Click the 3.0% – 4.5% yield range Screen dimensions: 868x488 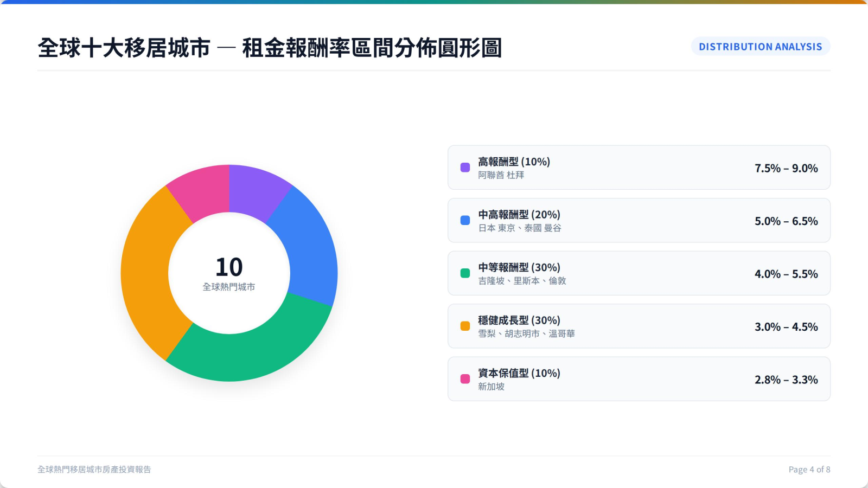[x=786, y=327]
